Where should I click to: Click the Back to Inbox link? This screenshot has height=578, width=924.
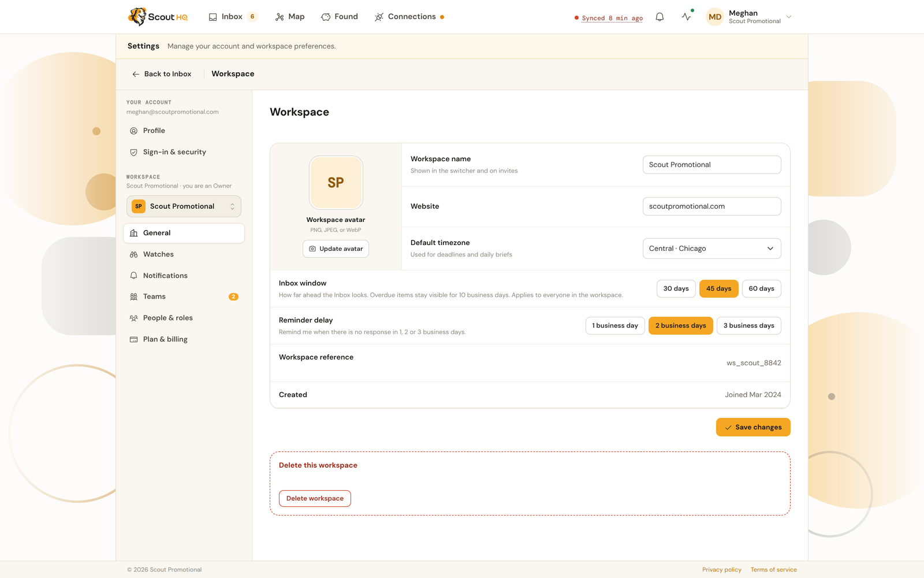pyautogui.click(x=162, y=74)
